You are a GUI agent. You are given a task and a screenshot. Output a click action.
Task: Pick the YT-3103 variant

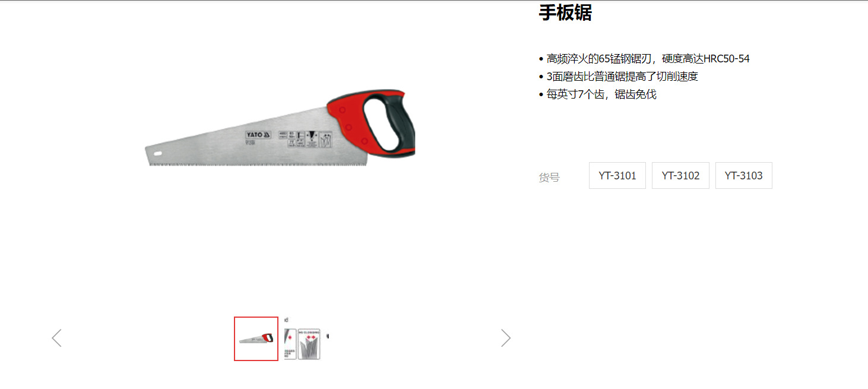click(x=744, y=176)
